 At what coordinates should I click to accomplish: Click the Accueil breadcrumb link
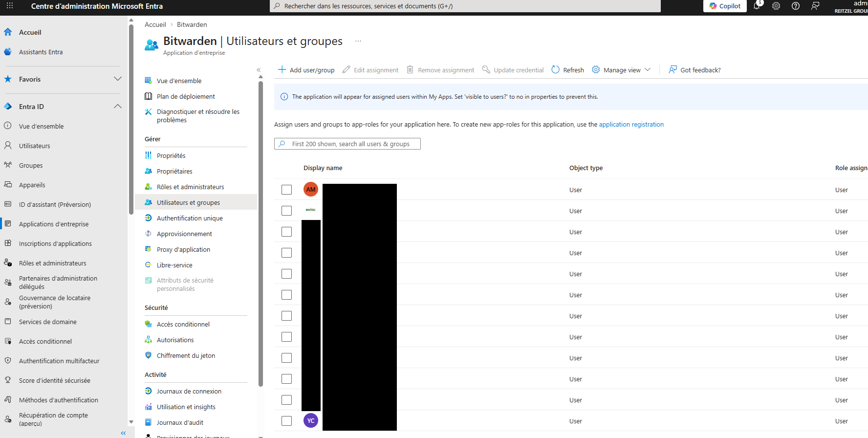[155, 24]
